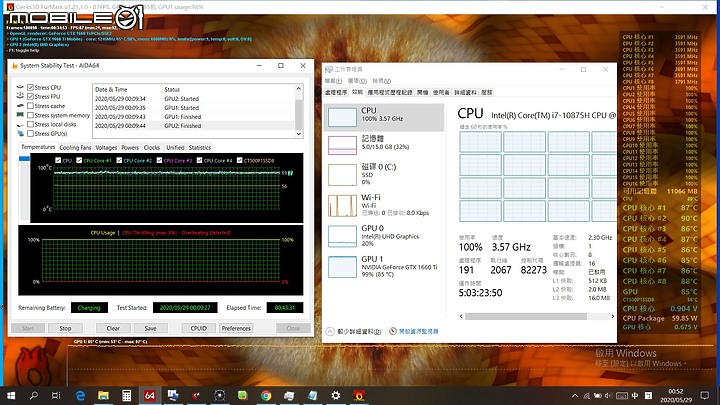Check Stress GPU(s) option
The width and height of the screenshot is (720, 405).
click(30, 134)
